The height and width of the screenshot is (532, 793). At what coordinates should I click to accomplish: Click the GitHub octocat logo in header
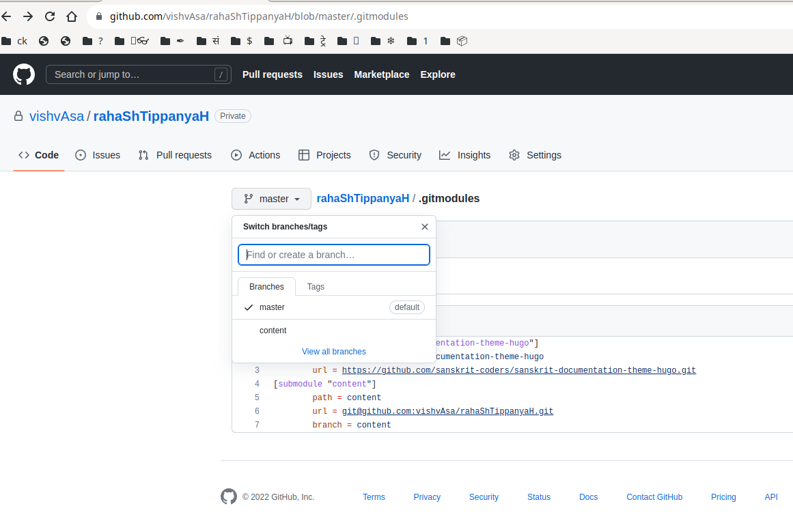click(24, 74)
